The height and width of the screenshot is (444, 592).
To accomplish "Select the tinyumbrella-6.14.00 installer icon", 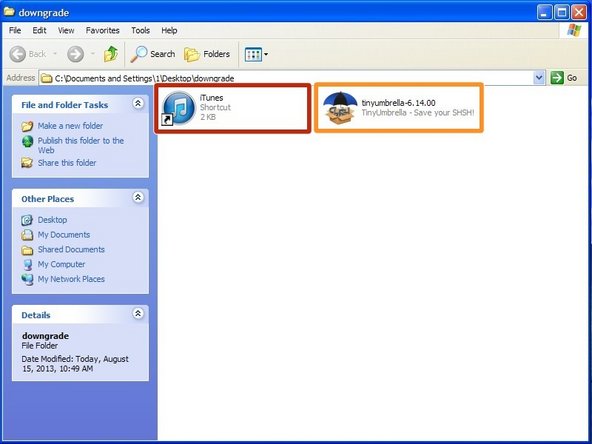I will point(340,108).
